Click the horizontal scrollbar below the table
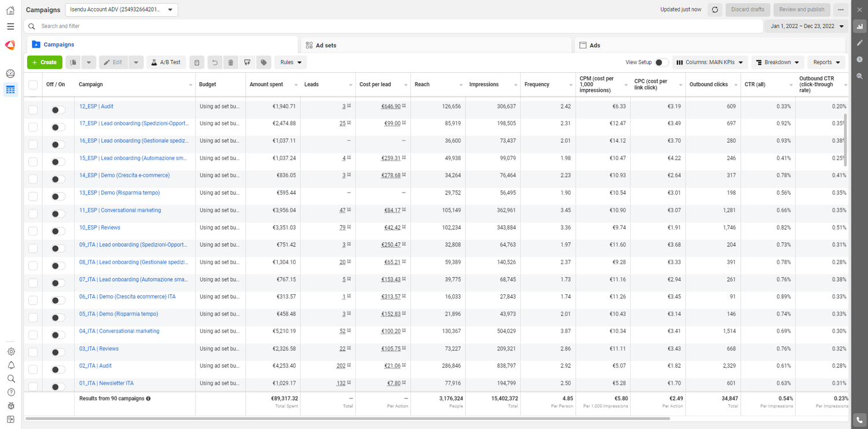 point(348,418)
